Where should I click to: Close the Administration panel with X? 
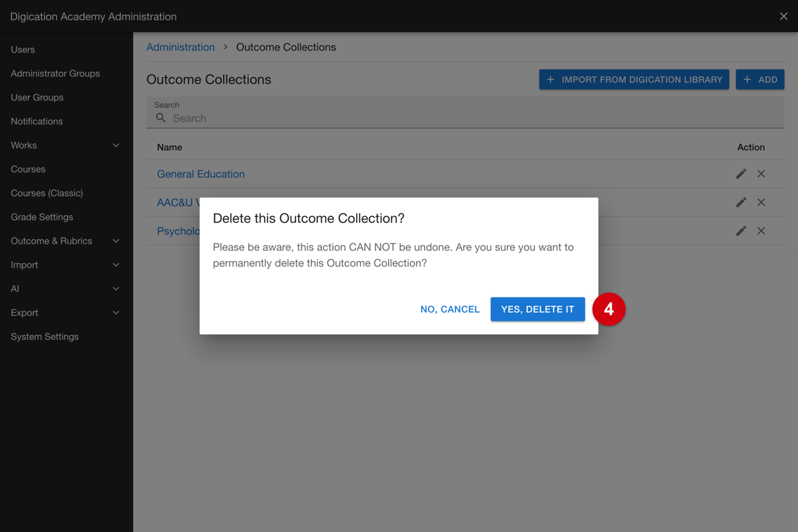[783, 16]
